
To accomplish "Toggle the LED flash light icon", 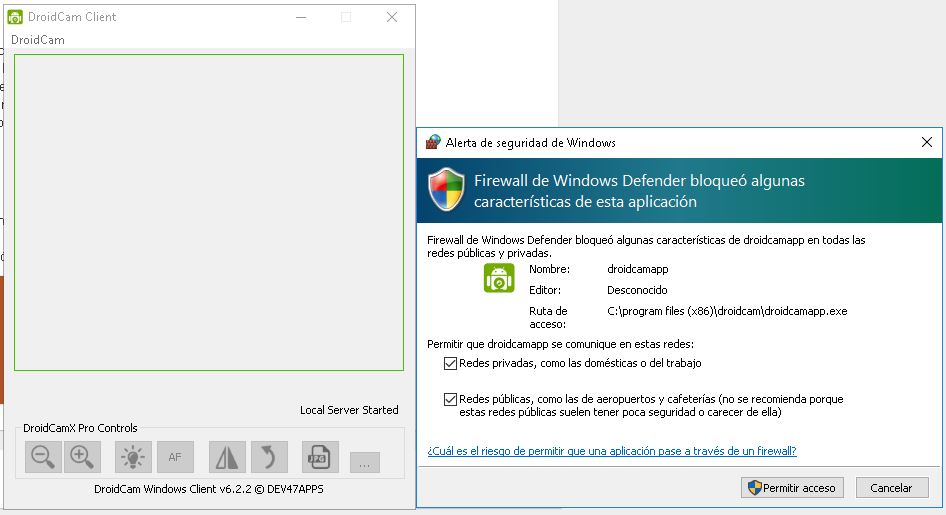I will pos(133,457).
